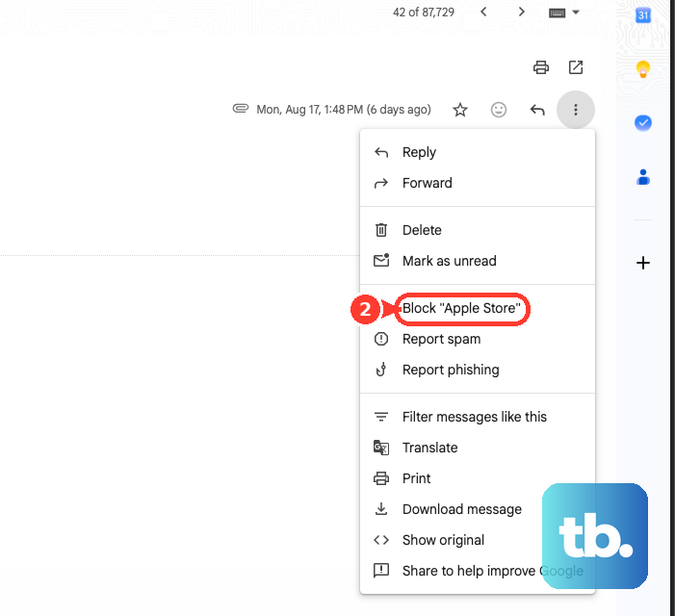Choose Report phishing
The width and height of the screenshot is (675, 616).
[x=478, y=370]
